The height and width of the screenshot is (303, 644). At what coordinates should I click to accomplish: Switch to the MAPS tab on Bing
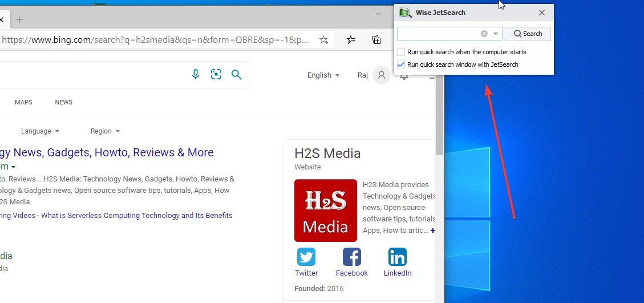point(23,102)
